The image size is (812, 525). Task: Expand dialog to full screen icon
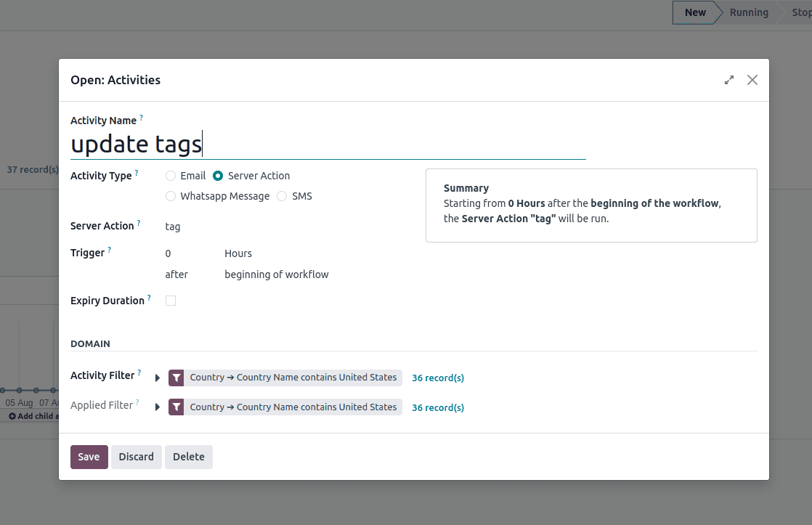pos(729,80)
